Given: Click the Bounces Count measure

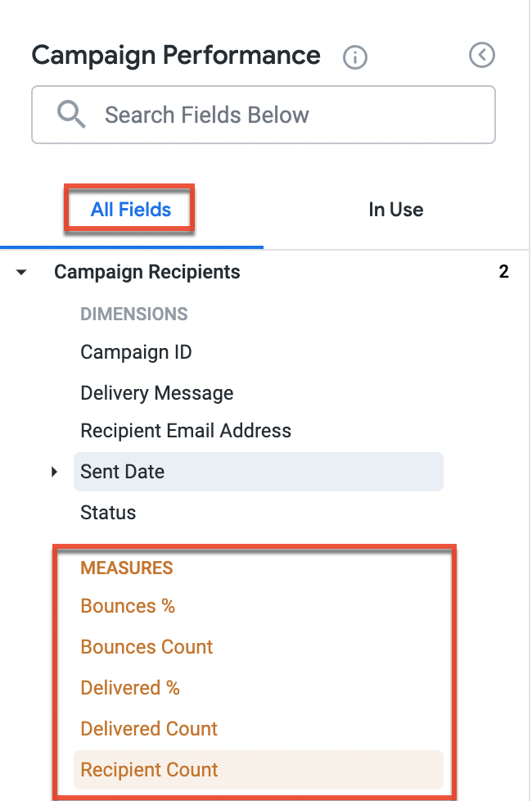Looking at the screenshot, I should 147,647.
